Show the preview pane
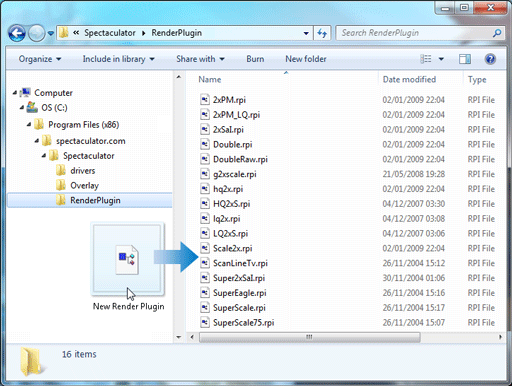Screen dimensions: 512x386 465,59
